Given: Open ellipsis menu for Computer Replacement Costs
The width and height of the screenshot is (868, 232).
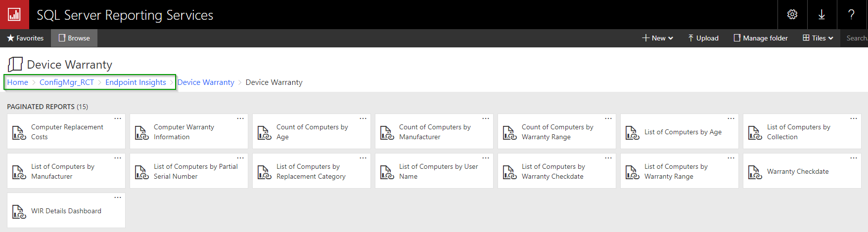Looking at the screenshot, I should point(118,118).
